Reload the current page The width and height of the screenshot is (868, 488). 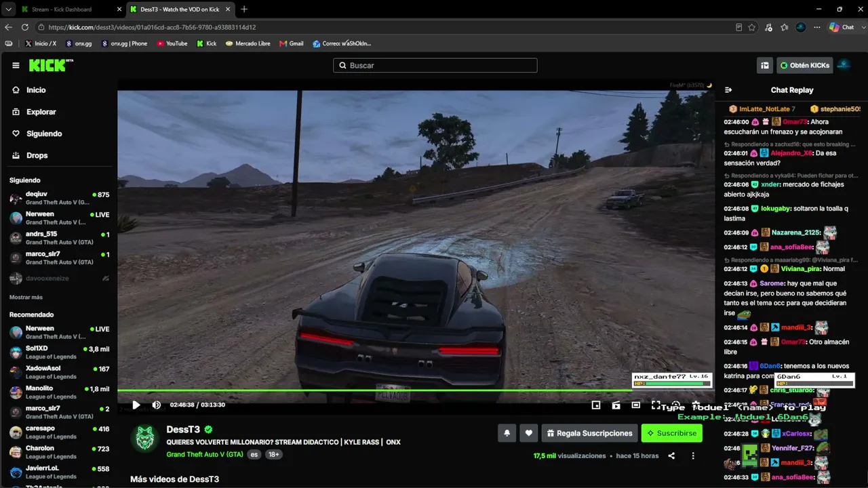pyautogui.click(x=25, y=27)
